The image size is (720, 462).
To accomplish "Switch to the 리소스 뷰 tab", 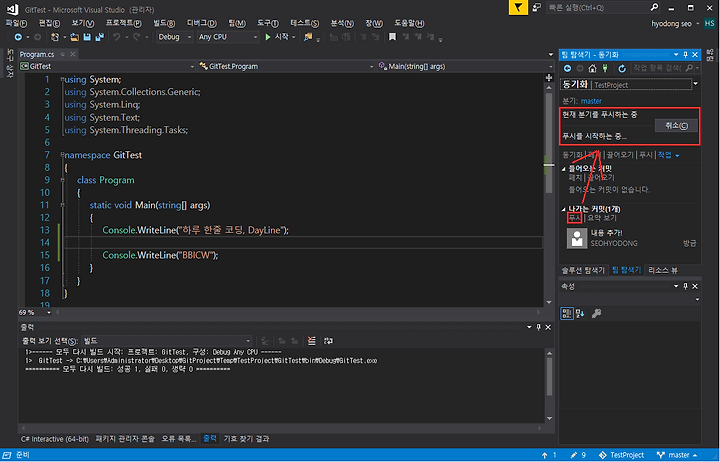I will 663,270.
